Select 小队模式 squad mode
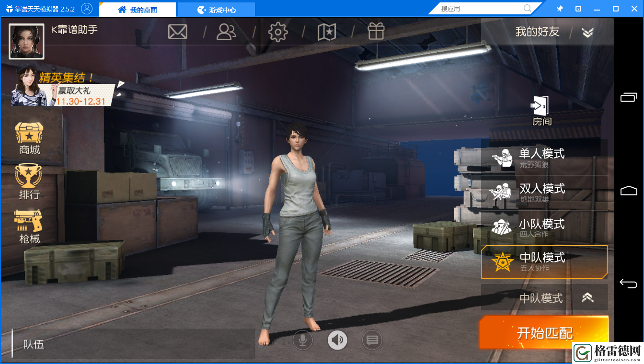Image resolution: width=644 pixels, height=364 pixels. pyautogui.click(x=544, y=227)
